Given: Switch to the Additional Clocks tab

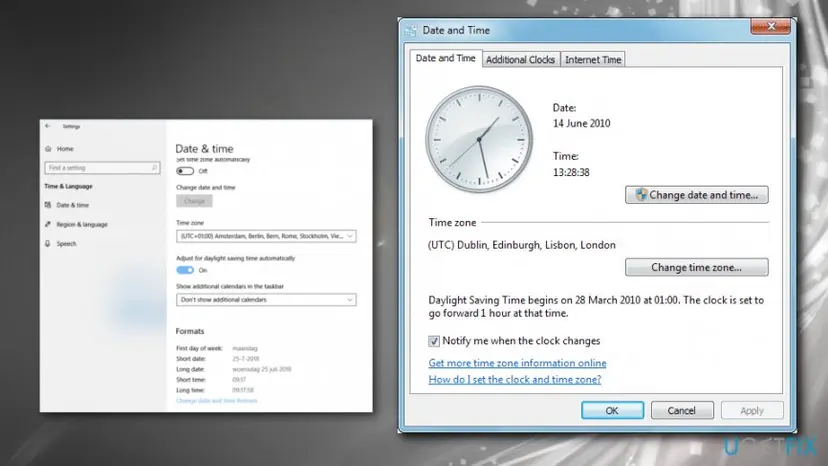Looking at the screenshot, I should click(520, 60).
